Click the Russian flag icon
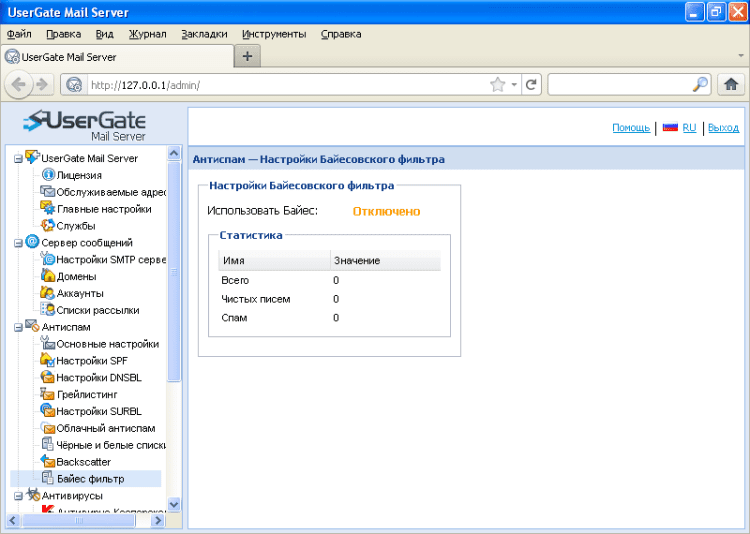 tap(670, 127)
